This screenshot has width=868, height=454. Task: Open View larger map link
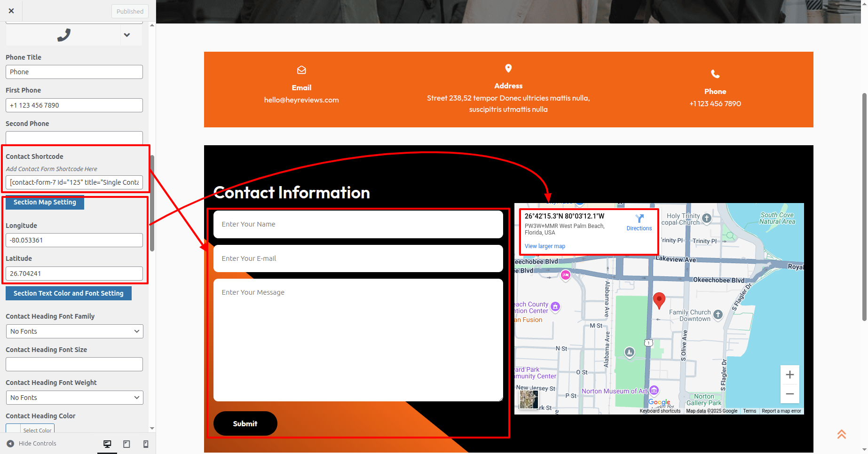pos(544,246)
